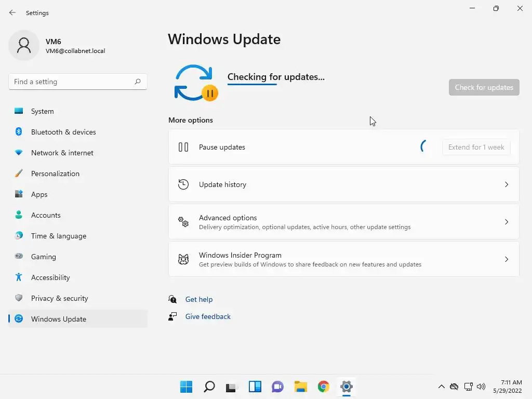The height and width of the screenshot is (399, 532).
Task: Click the large update status sync icon
Action: pyautogui.click(x=196, y=83)
